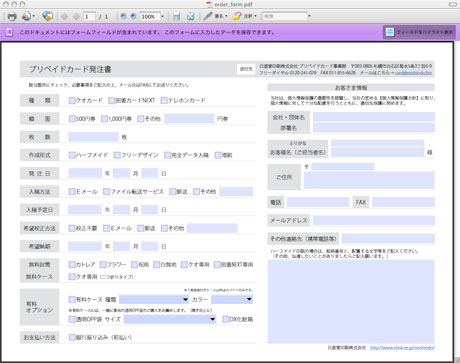Click the 枚数 quantity input field
Screen dimensions: 460x363
pyautogui.click(x=93, y=137)
